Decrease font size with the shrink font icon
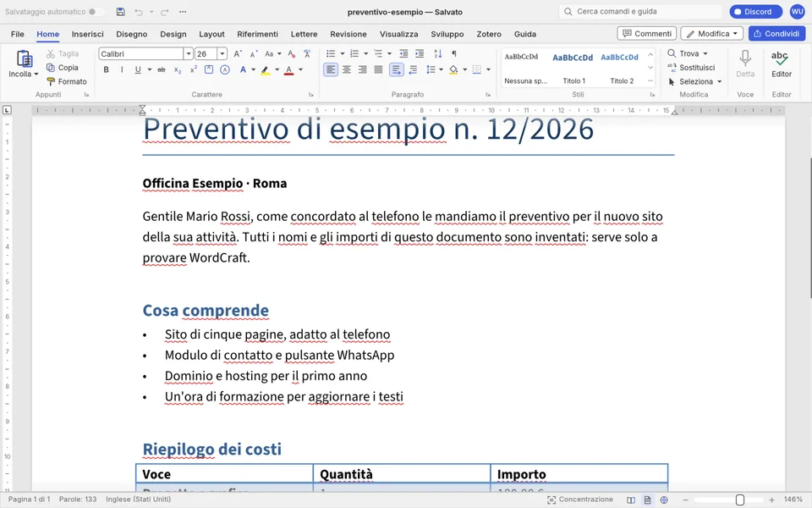 coord(254,53)
